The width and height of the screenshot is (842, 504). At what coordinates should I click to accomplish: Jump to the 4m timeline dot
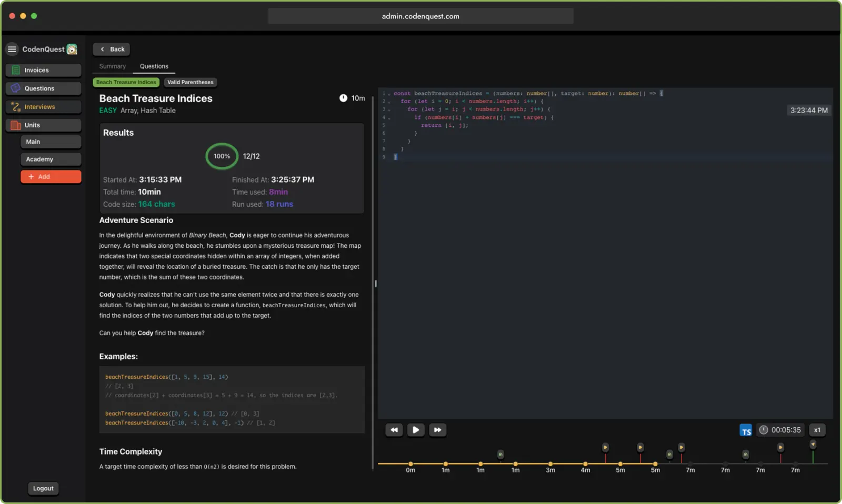point(585,463)
